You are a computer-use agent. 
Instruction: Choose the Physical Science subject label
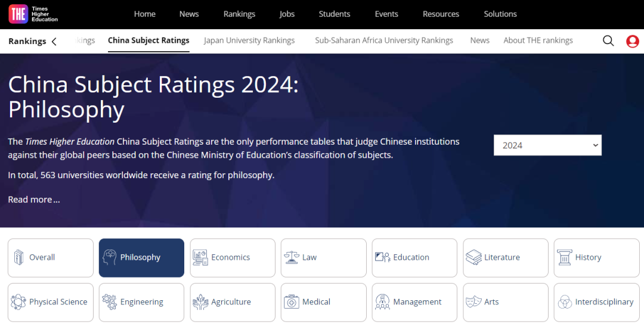pos(58,301)
